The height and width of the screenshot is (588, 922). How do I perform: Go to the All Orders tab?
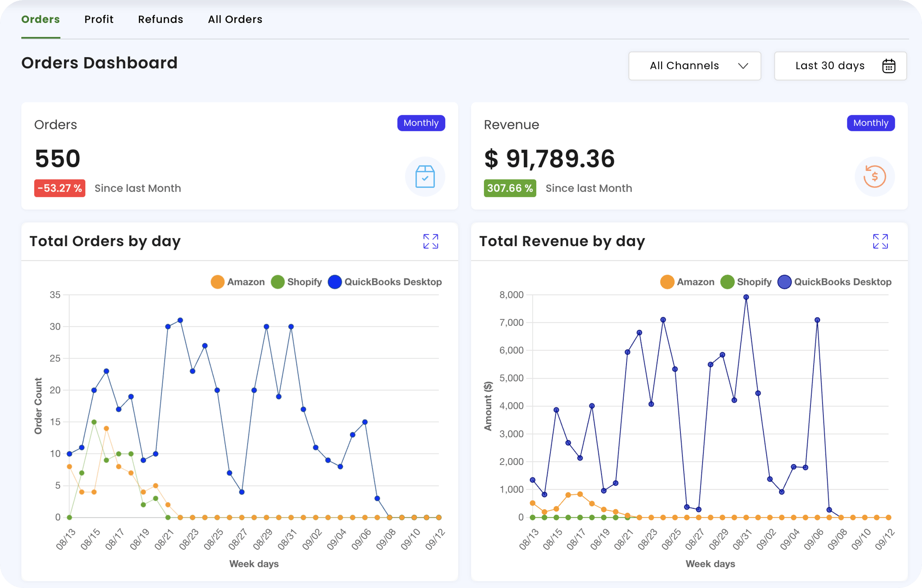(235, 19)
